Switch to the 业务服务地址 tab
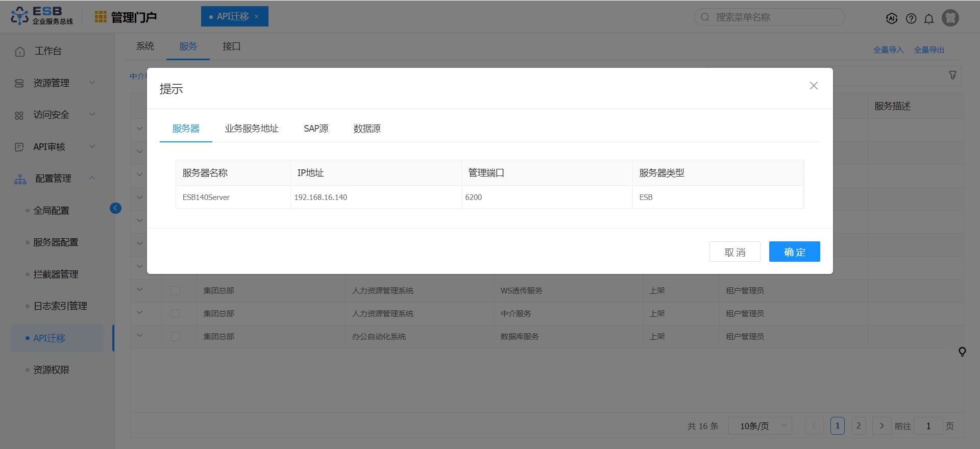 coord(252,129)
